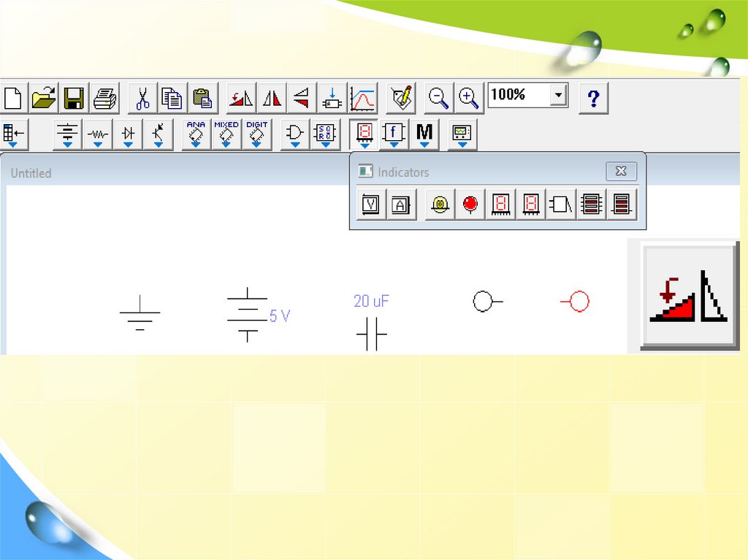
Task: Click the 5 V battery label
Action: (280, 315)
